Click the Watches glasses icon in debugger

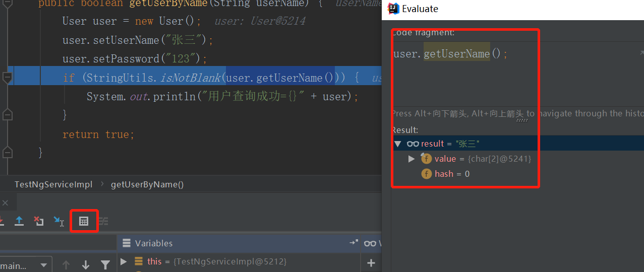(370, 243)
